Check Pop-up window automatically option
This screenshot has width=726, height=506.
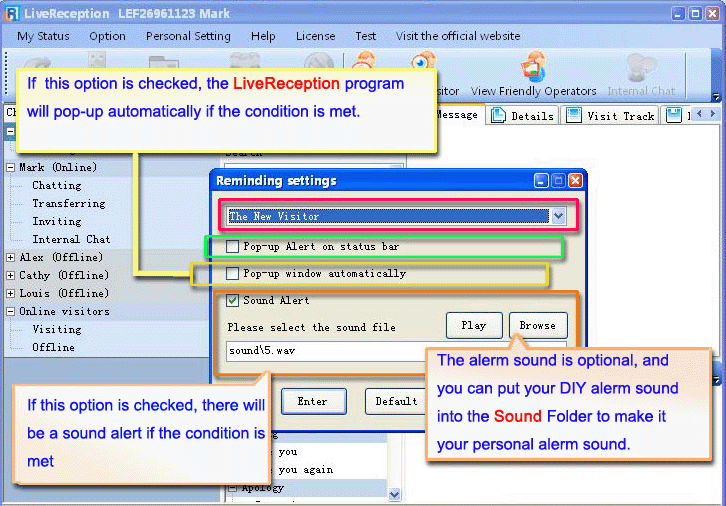pyautogui.click(x=232, y=274)
